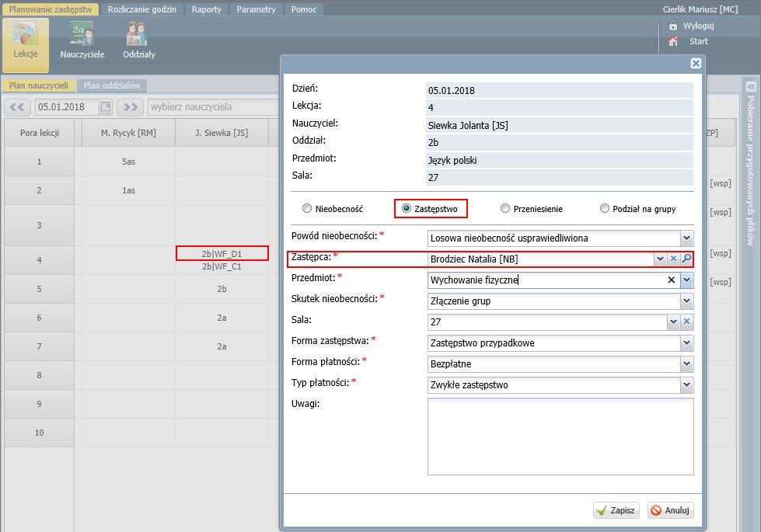Image resolution: width=761 pixels, height=532 pixels.
Task: Open the calendar picker next to date 05.01.2018
Action: 105,106
